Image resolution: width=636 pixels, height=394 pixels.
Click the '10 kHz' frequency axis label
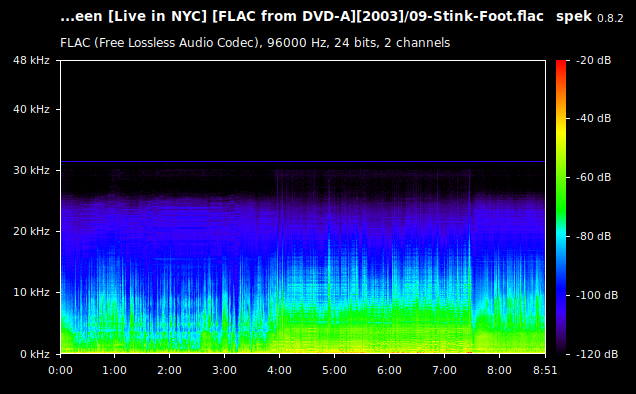point(31,292)
